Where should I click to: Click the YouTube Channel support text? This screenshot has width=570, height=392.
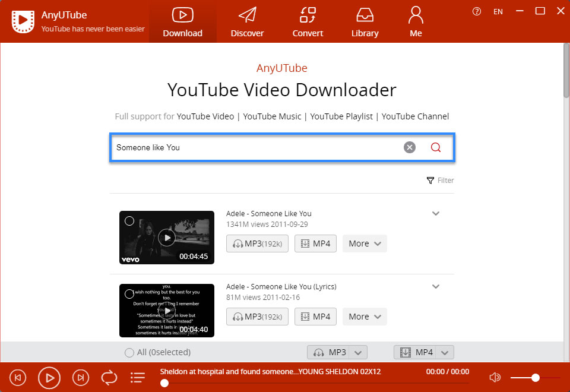coord(415,116)
